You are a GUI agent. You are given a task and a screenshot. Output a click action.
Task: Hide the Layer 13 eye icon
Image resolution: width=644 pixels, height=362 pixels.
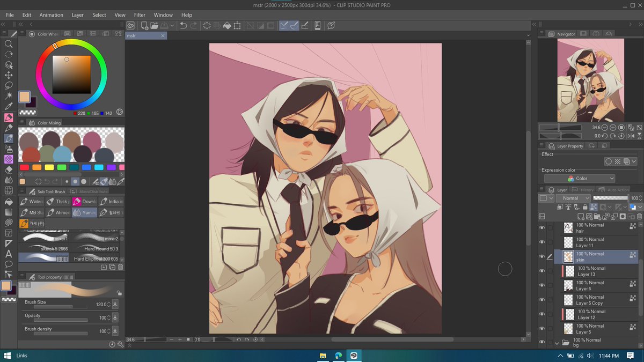541,271
